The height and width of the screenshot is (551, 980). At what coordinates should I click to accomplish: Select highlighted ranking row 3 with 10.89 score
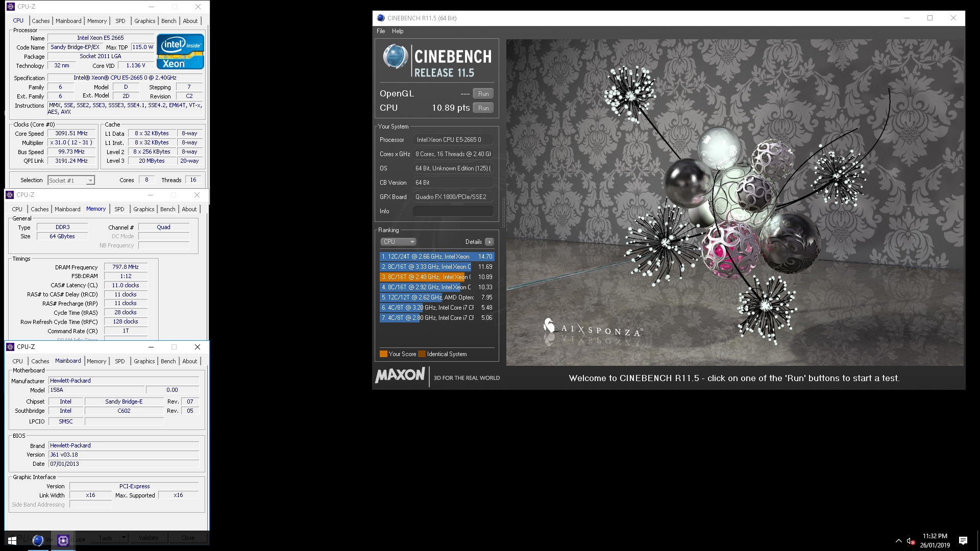437,277
